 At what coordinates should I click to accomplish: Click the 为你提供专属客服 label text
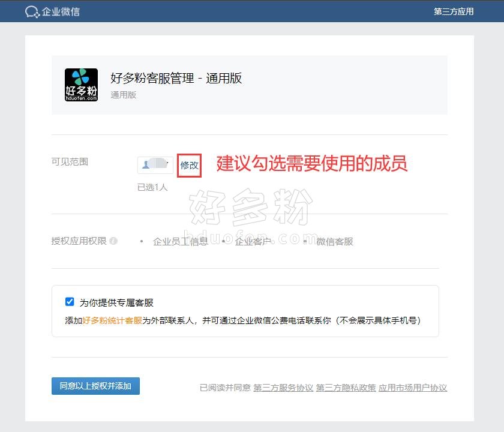coord(116,302)
